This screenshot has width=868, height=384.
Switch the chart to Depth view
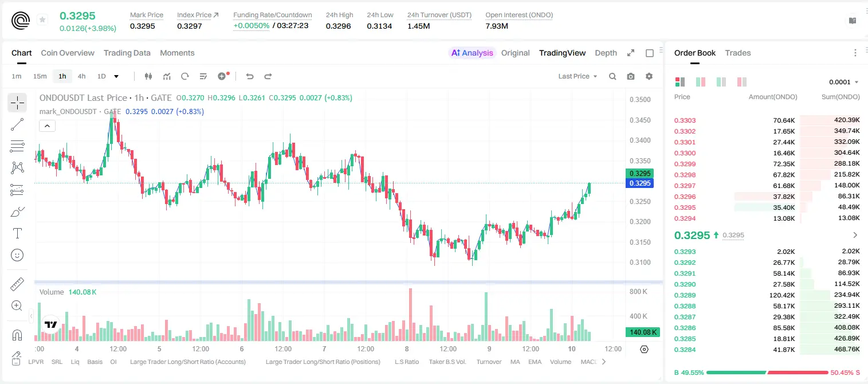point(606,53)
